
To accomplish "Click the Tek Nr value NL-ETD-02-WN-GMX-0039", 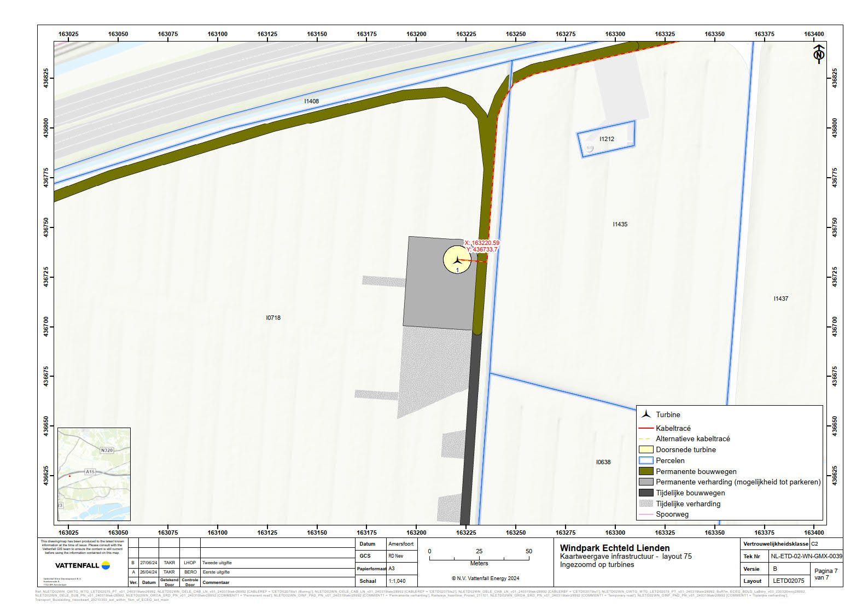I will pos(806,556).
